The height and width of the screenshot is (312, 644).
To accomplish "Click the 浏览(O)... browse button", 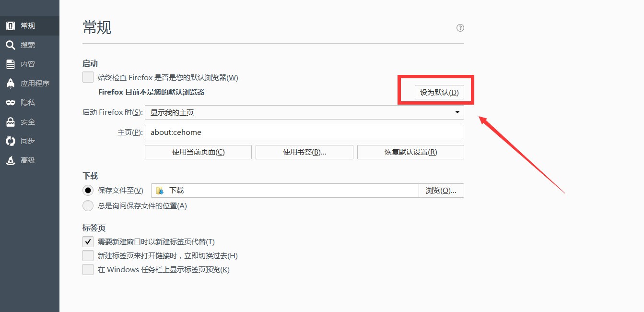I will point(441,191).
